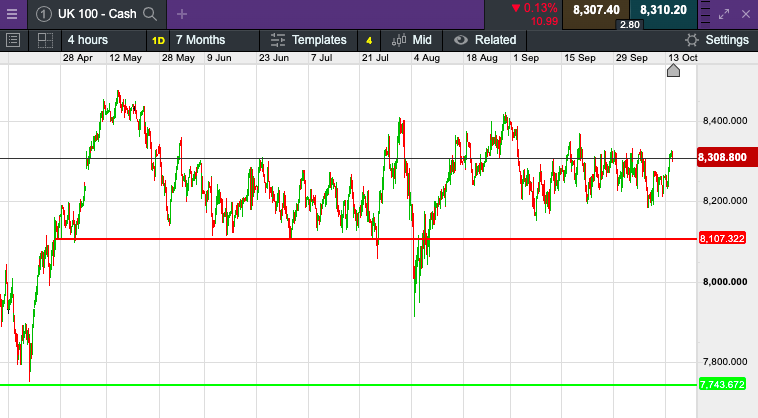Open the hamburger main menu
The image size is (758, 418).
12,14
